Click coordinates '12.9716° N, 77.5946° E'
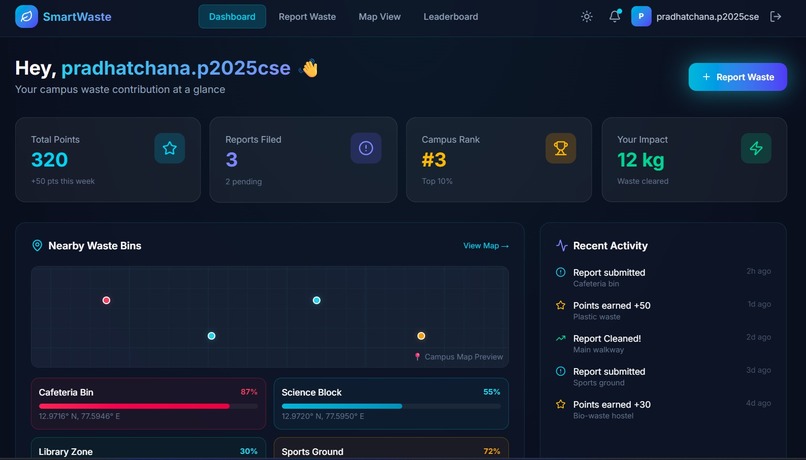 [79, 416]
